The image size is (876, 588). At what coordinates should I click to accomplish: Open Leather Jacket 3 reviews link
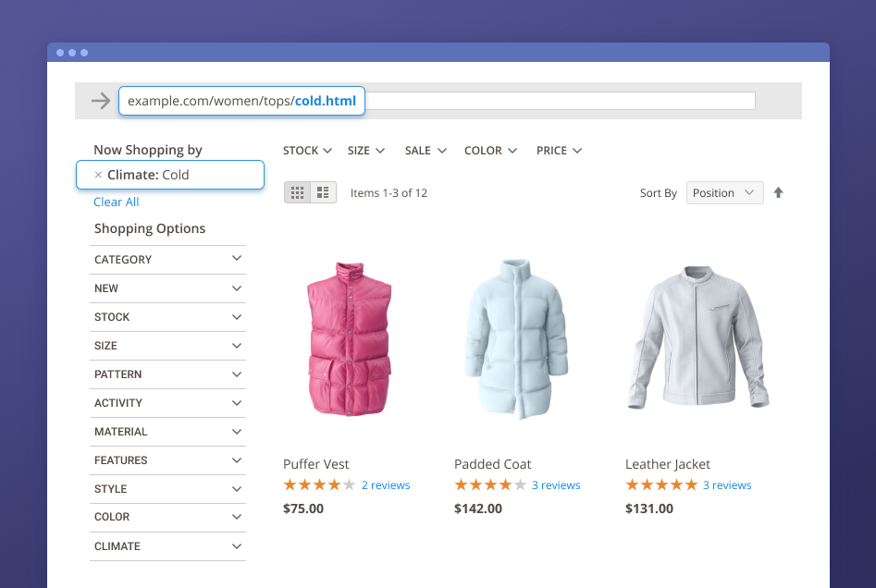[727, 485]
